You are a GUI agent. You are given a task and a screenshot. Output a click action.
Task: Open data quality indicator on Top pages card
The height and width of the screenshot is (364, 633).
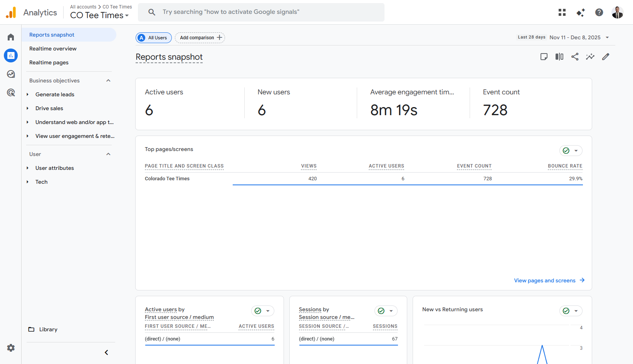point(566,151)
